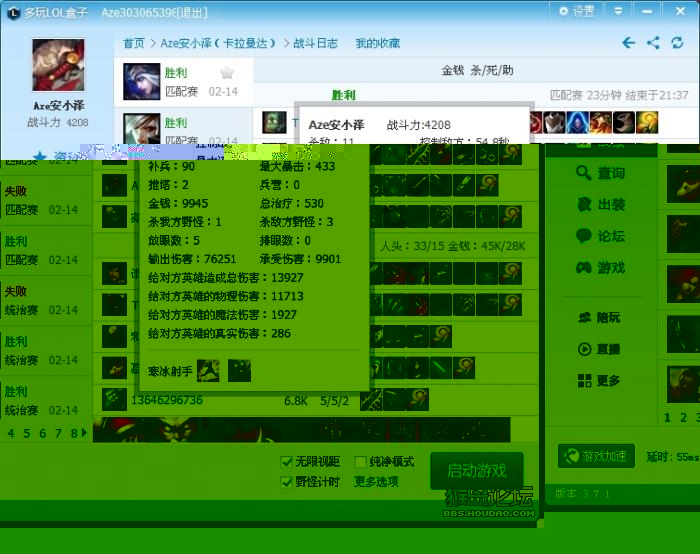Select second 胜利 match with Riven portrait

(183, 126)
